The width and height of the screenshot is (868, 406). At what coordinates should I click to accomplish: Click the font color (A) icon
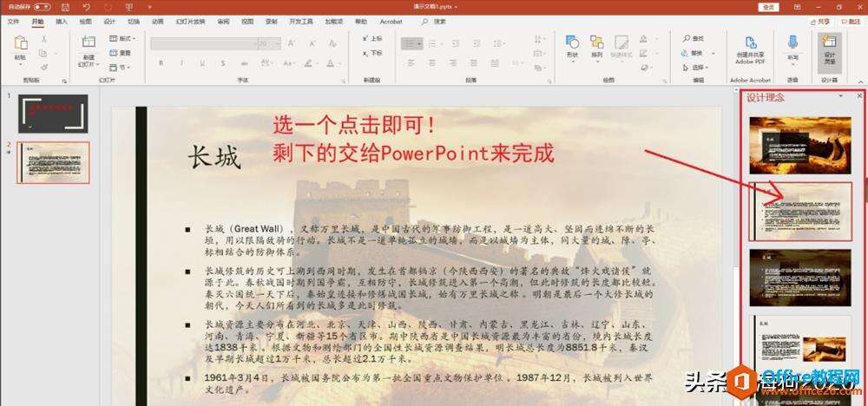[332, 63]
